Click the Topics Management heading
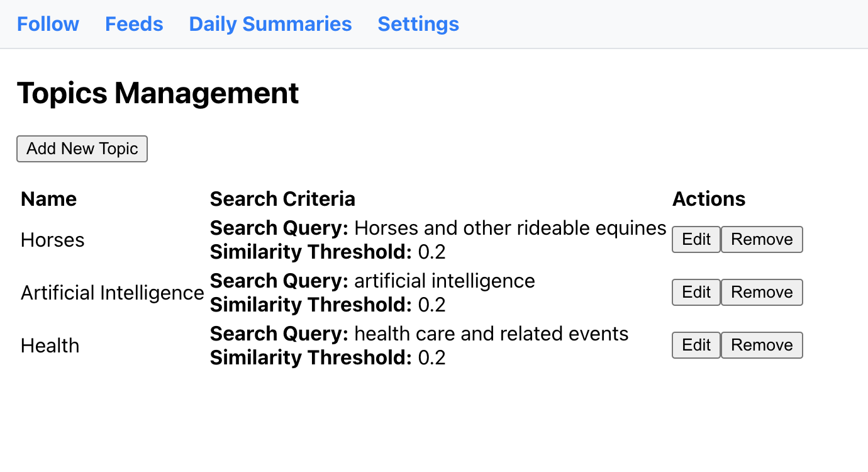Image resolution: width=868 pixels, height=472 pixels. pyautogui.click(x=158, y=93)
